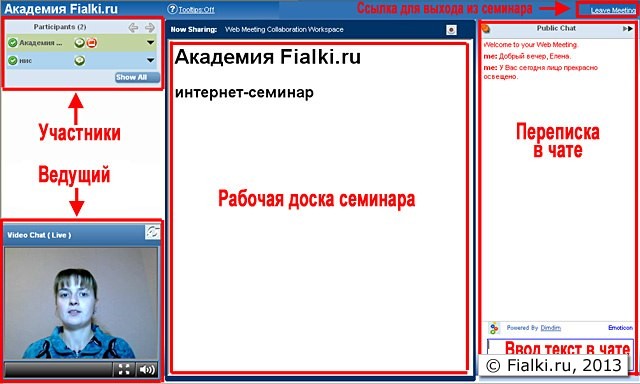The height and width of the screenshot is (384, 640).
Task: Click the 'Добрый вечер, Елена.' chat message
Action: click(x=527, y=56)
